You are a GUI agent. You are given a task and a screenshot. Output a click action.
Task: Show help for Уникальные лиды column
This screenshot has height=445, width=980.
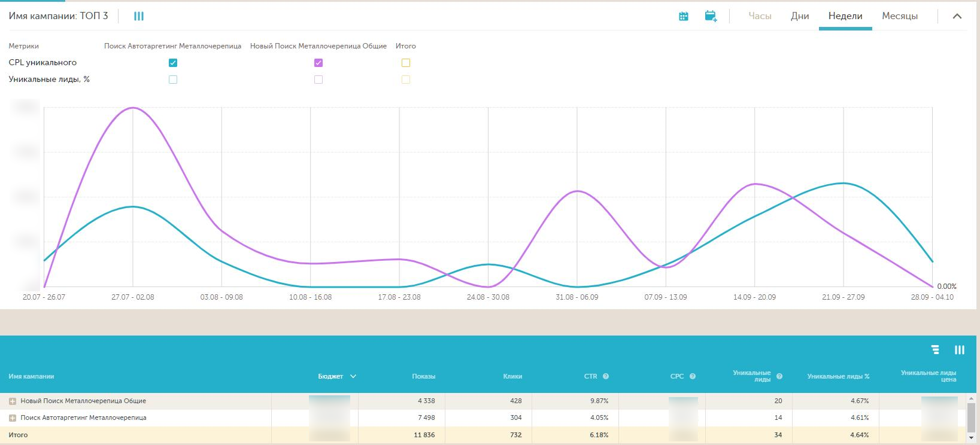coord(779,376)
